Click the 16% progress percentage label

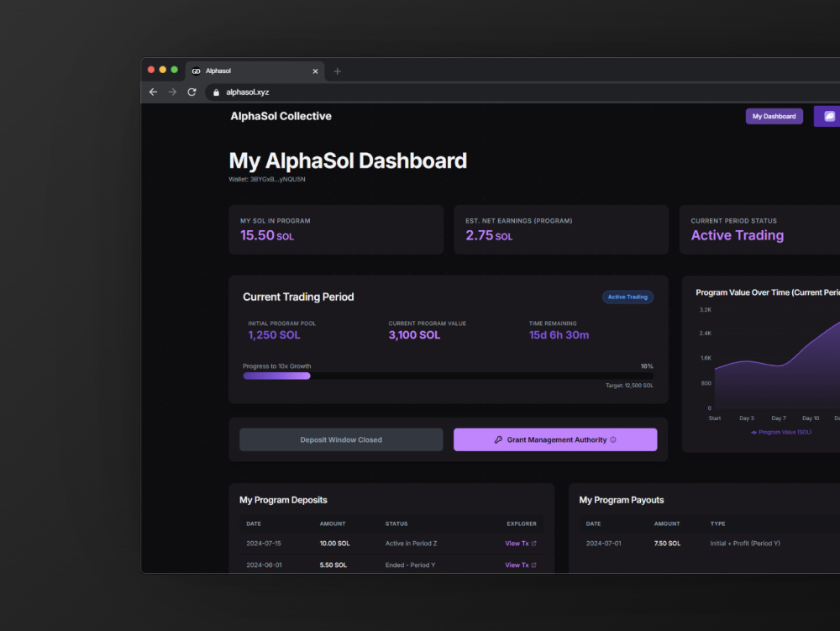click(647, 366)
